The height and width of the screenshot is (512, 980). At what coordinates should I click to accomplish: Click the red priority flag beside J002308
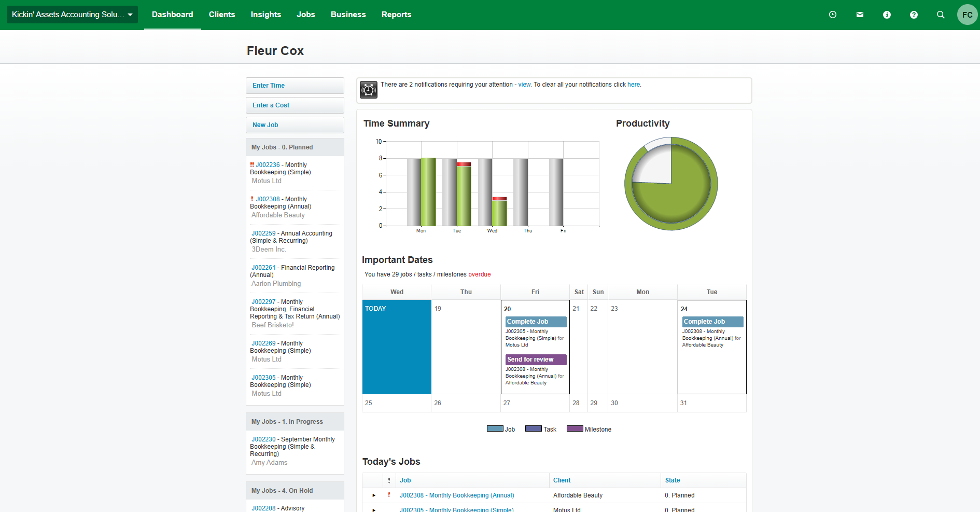tap(253, 199)
